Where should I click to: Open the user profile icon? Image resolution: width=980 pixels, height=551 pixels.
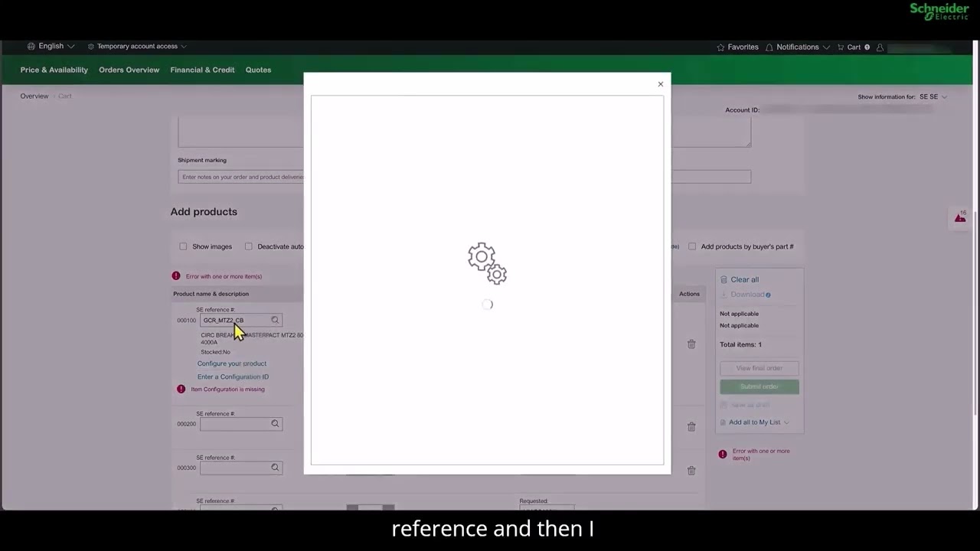click(880, 47)
